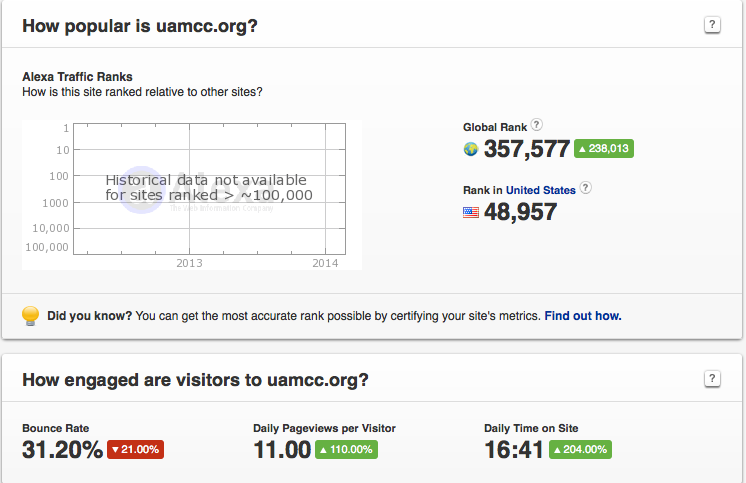The width and height of the screenshot is (746, 483).
Task: Click the Rank in United States help icon
Action: pyautogui.click(x=586, y=187)
